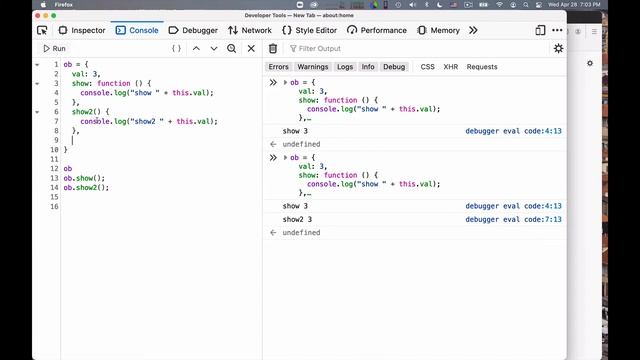This screenshot has width=640, height=360.
Task: Place cursor on 'ob.show();' line
Action: pos(84,178)
